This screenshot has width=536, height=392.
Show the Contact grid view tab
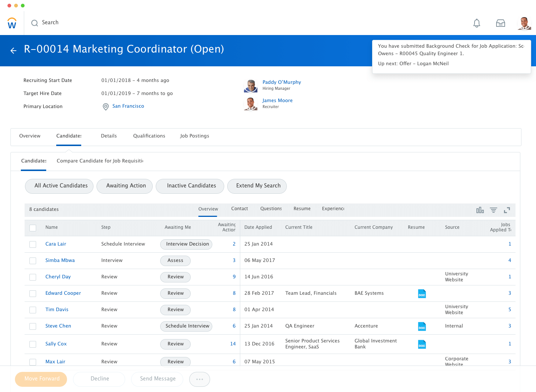tap(240, 209)
